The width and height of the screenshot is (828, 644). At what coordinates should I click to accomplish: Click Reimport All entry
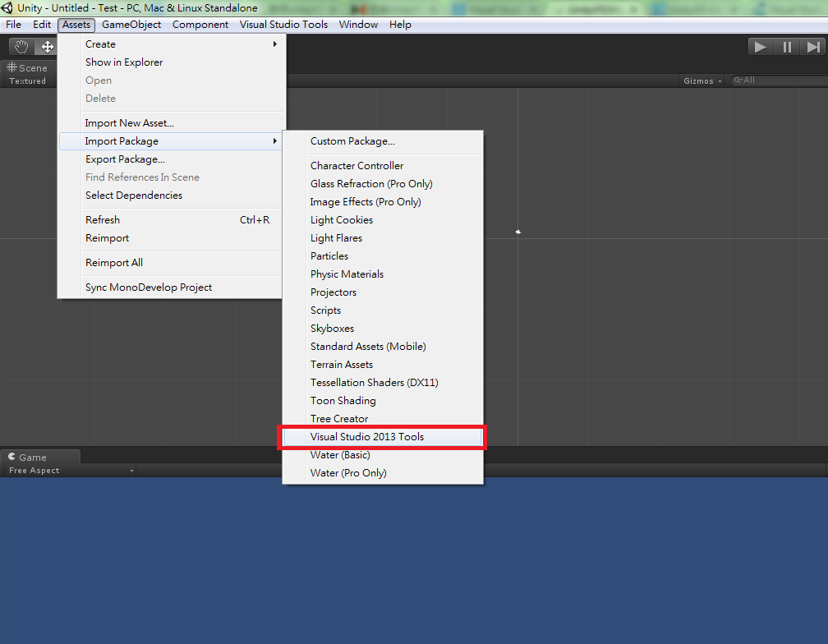[x=171, y=262]
